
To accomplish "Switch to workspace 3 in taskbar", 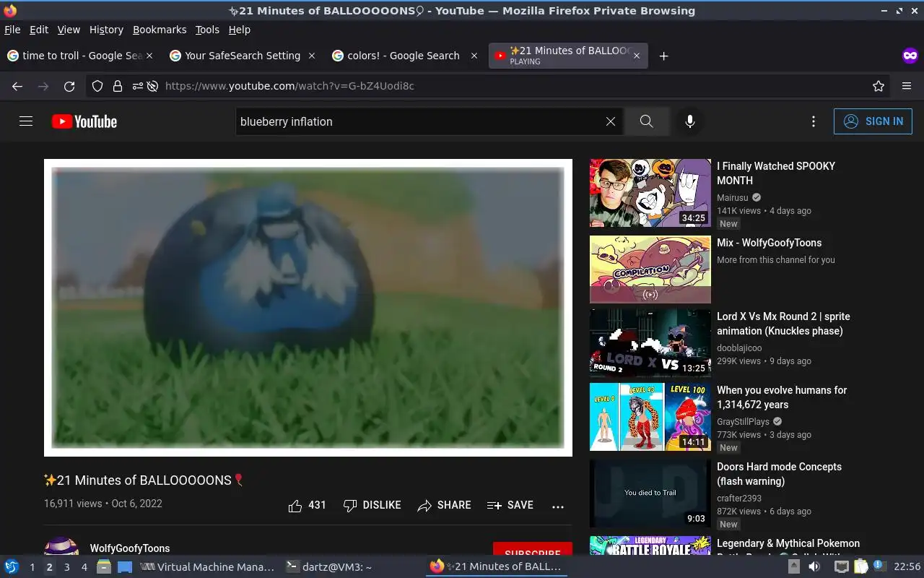I will [66, 567].
